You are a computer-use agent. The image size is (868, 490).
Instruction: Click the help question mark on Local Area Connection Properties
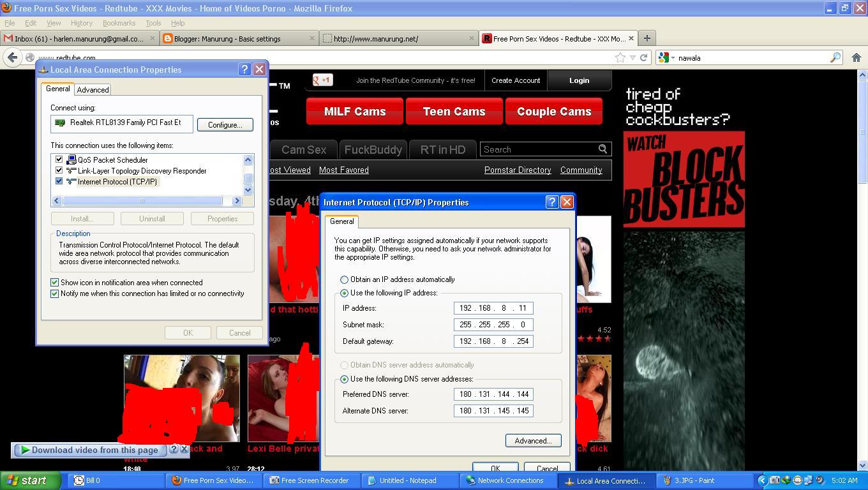pos(244,70)
